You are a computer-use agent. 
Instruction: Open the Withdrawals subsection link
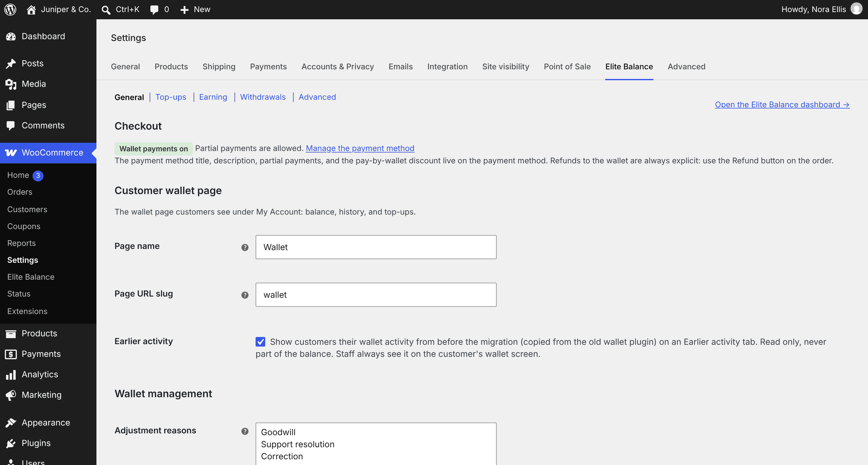pyautogui.click(x=263, y=97)
